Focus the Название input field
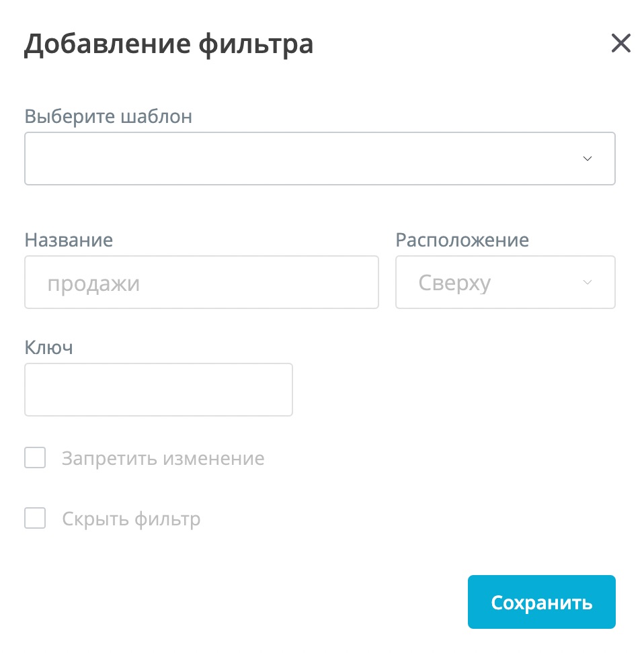Viewport: 644px width, 653px height. coord(202,282)
